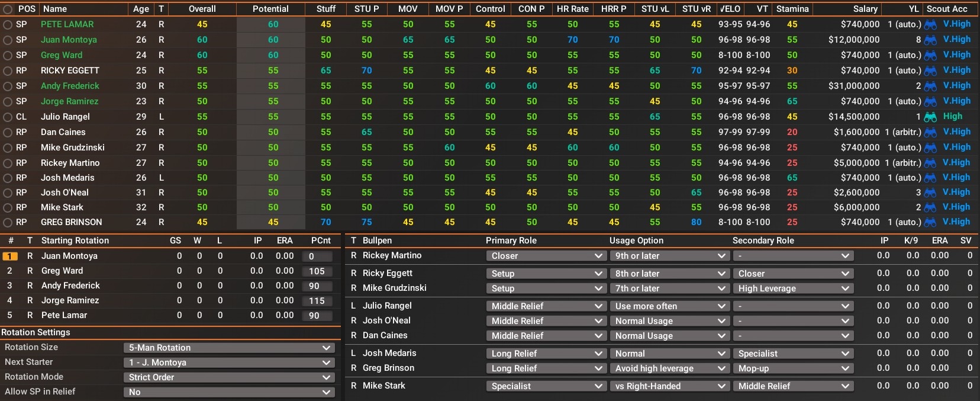
Task: Open Josh O'Neal's Normal Usage dropdown
Action: 669,321
